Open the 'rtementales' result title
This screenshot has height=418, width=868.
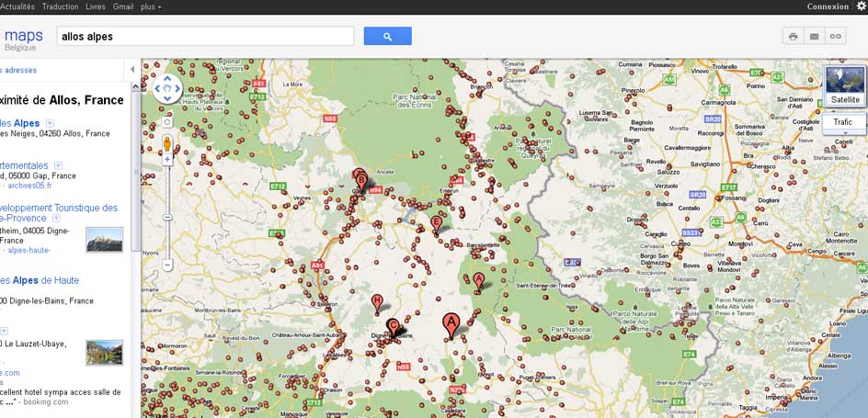tap(24, 165)
